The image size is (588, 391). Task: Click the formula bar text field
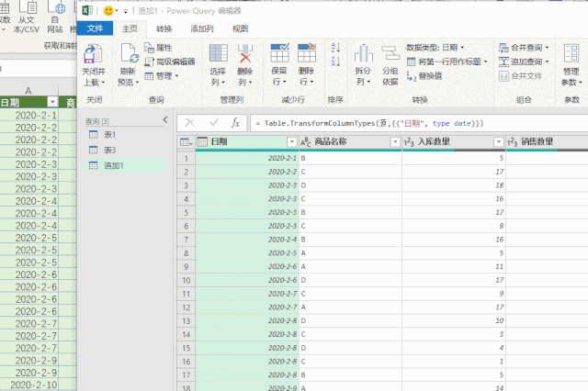point(419,123)
